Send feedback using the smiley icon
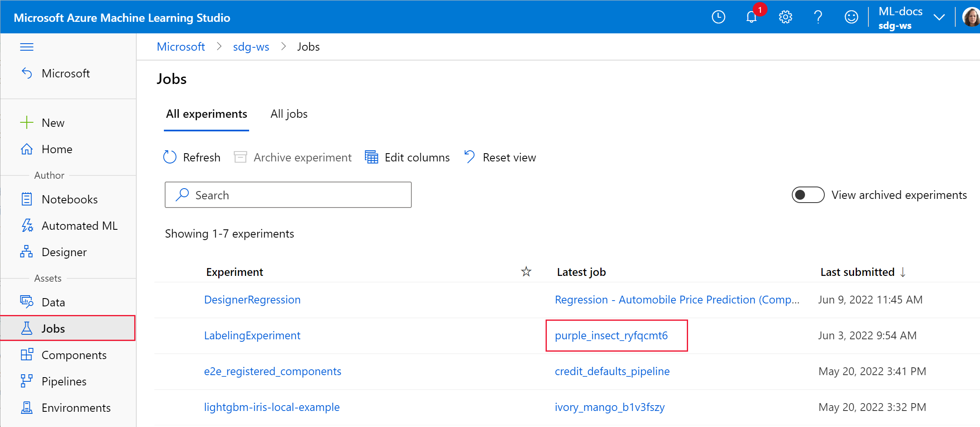 (x=851, y=17)
